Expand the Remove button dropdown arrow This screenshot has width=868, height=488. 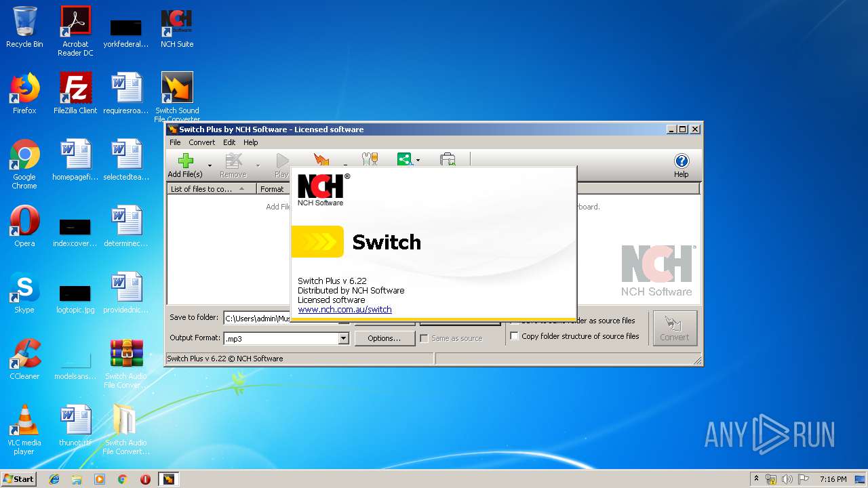tap(258, 165)
